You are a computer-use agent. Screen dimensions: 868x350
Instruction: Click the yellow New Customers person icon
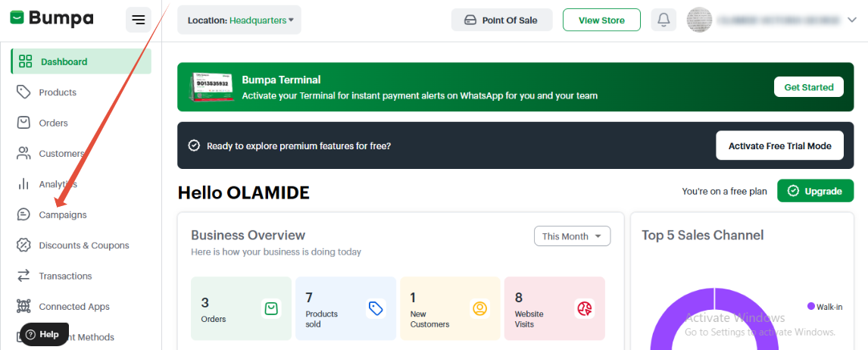(479, 308)
